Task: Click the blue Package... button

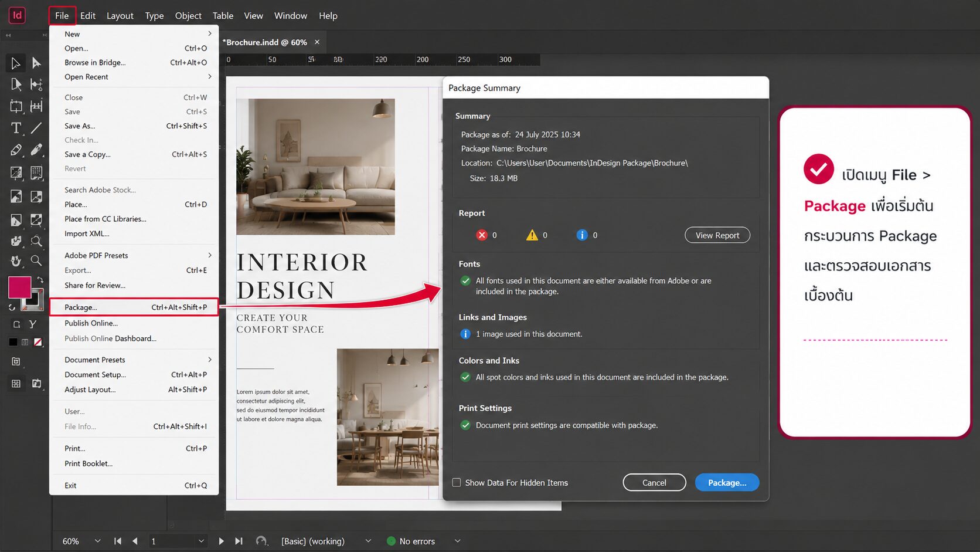Action: tap(727, 483)
